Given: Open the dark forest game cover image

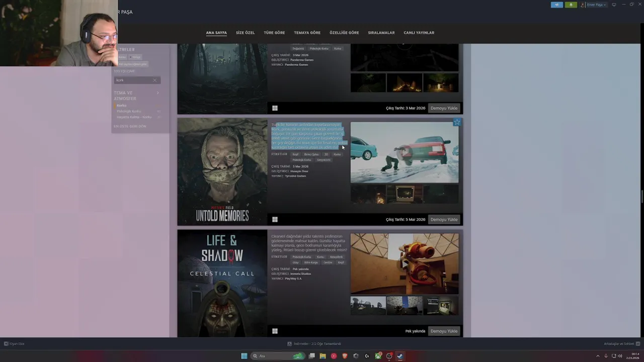Looking at the screenshot, I should 222,78.
